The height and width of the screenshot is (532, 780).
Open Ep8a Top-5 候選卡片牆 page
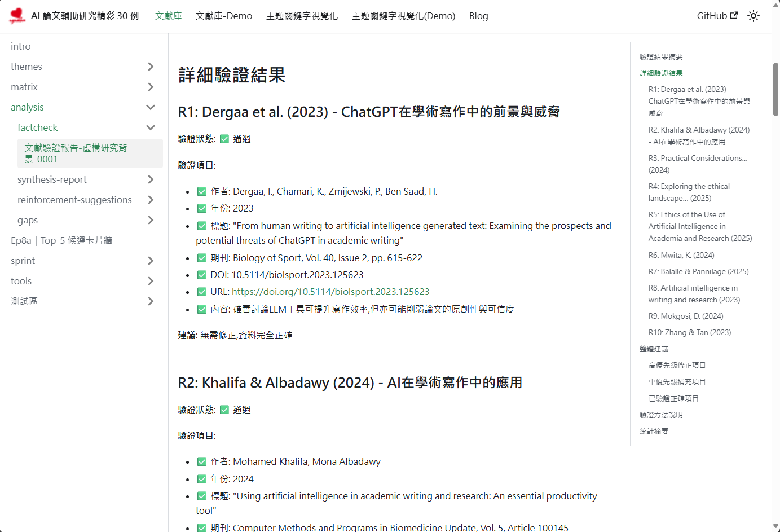[61, 240]
